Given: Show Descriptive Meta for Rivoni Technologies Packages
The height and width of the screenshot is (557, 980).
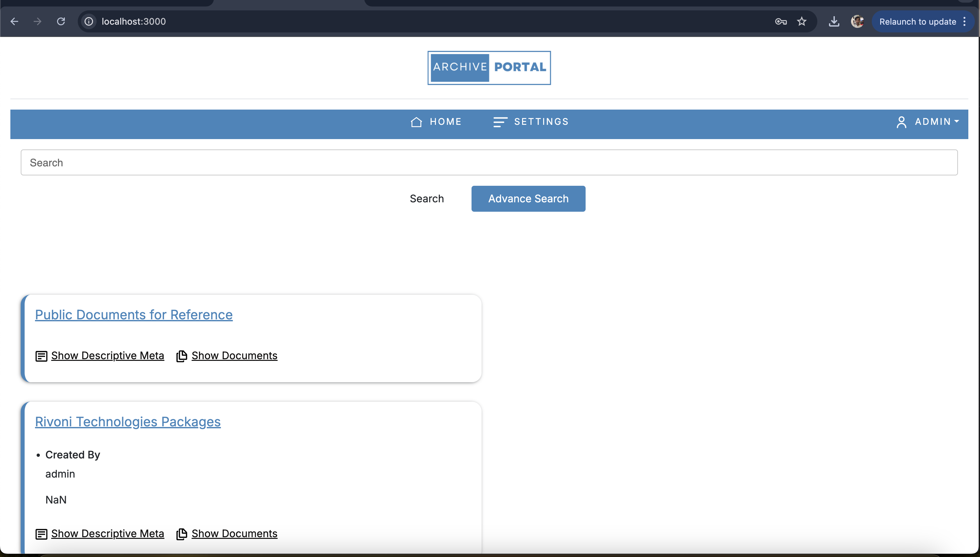Looking at the screenshot, I should pos(108,534).
